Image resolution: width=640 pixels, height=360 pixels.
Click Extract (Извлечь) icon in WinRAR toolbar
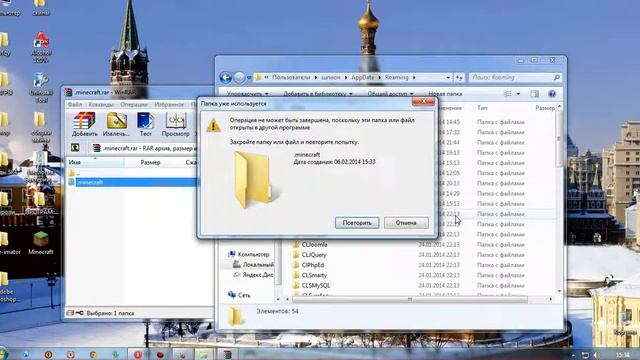pyautogui.click(x=116, y=124)
